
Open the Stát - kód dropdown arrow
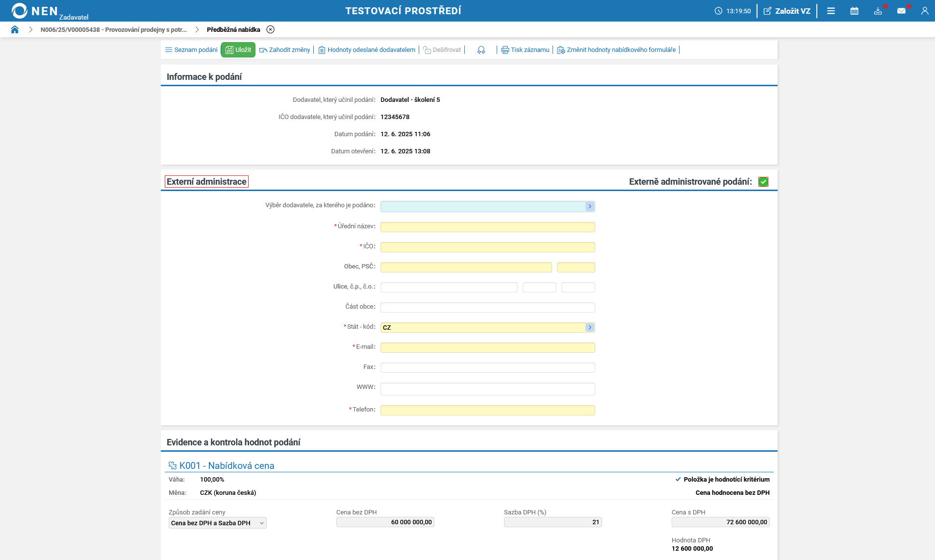point(590,327)
